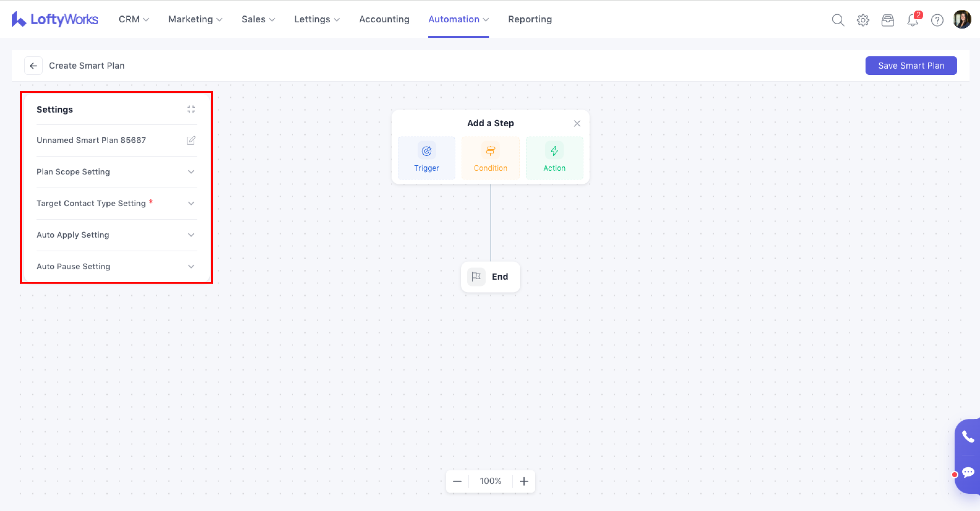Go back with the arrow button

pyautogui.click(x=33, y=66)
